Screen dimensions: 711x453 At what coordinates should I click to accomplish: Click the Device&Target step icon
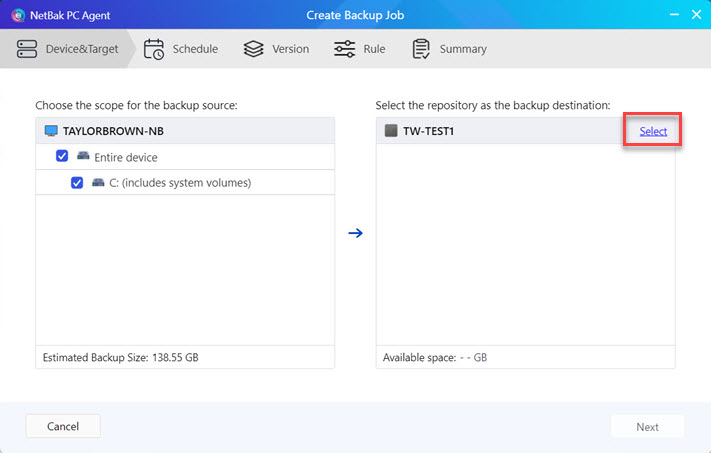pyautogui.click(x=28, y=49)
